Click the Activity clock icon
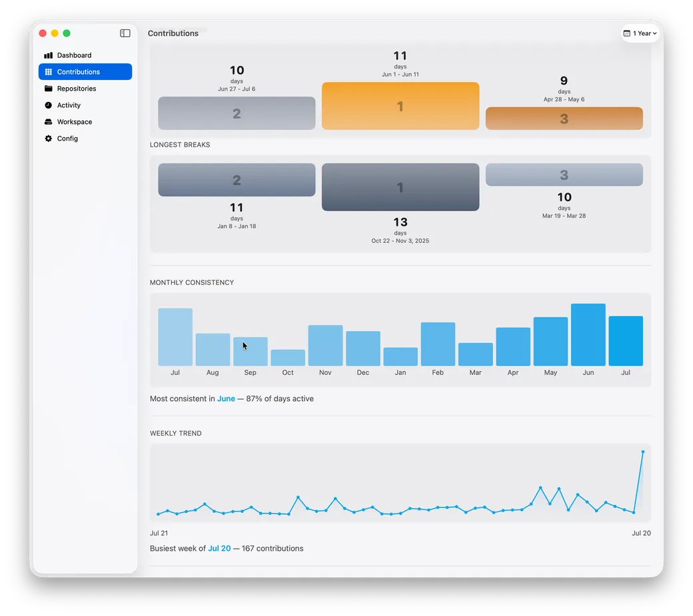 [x=49, y=105]
